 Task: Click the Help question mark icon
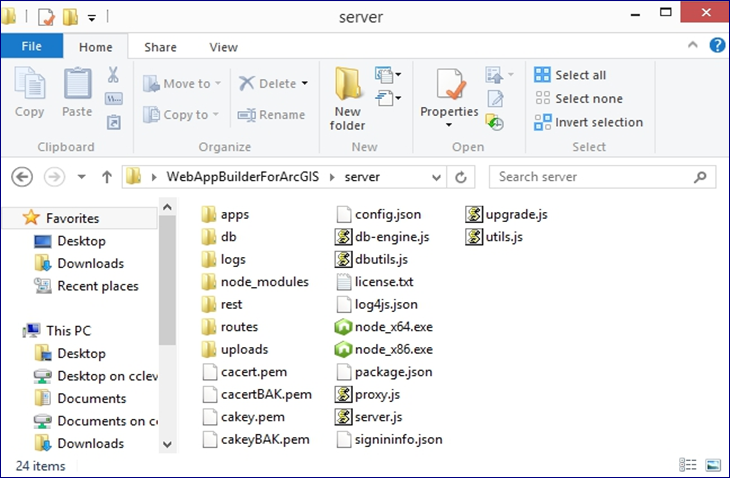717,45
